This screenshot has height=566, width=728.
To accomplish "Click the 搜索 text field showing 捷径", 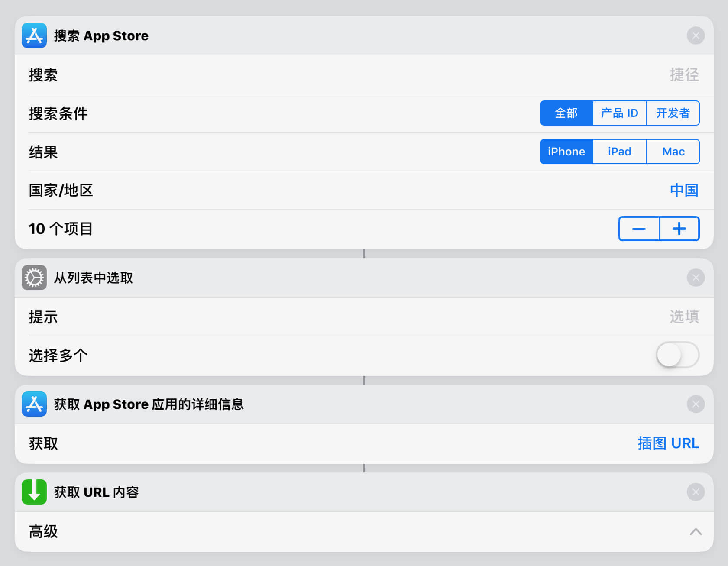I will pyautogui.click(x=683, y=74).
